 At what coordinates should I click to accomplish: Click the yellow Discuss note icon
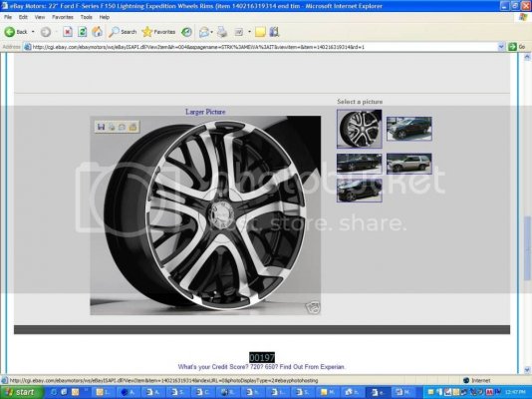(260, 32)
